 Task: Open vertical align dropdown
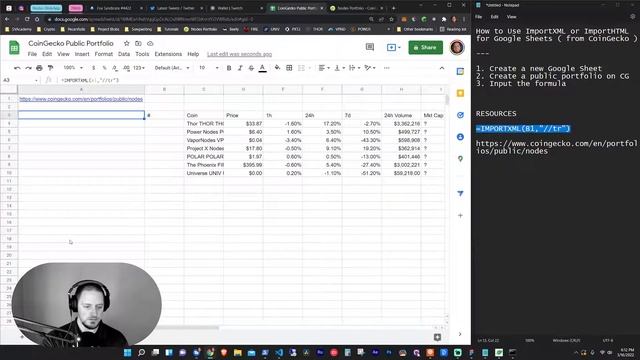[339, 68]
